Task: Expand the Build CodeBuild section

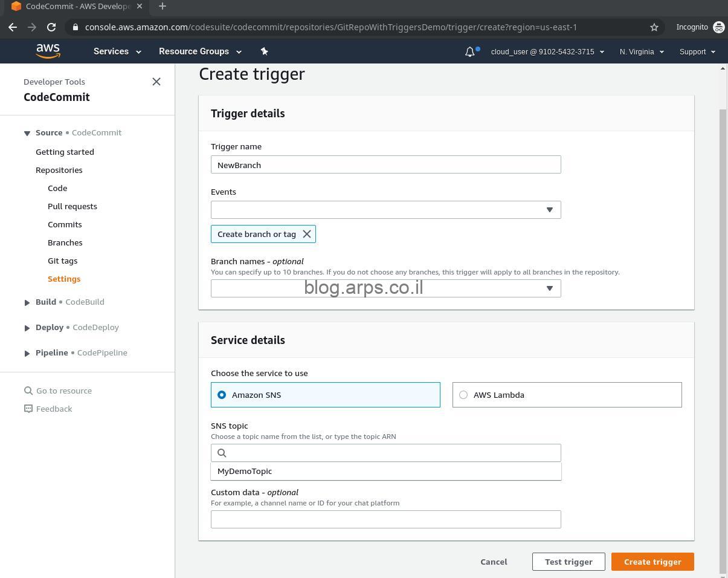Action: click(27, 302)
